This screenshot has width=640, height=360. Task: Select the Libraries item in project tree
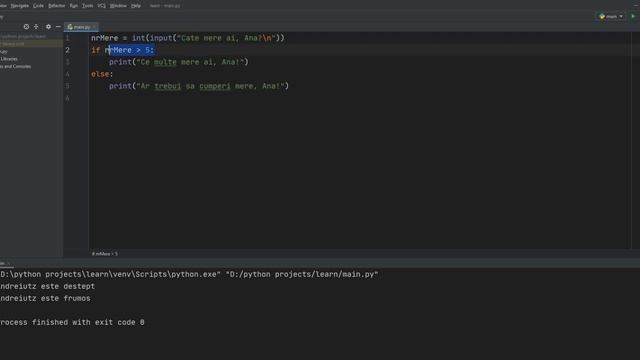tap(9, 59)
